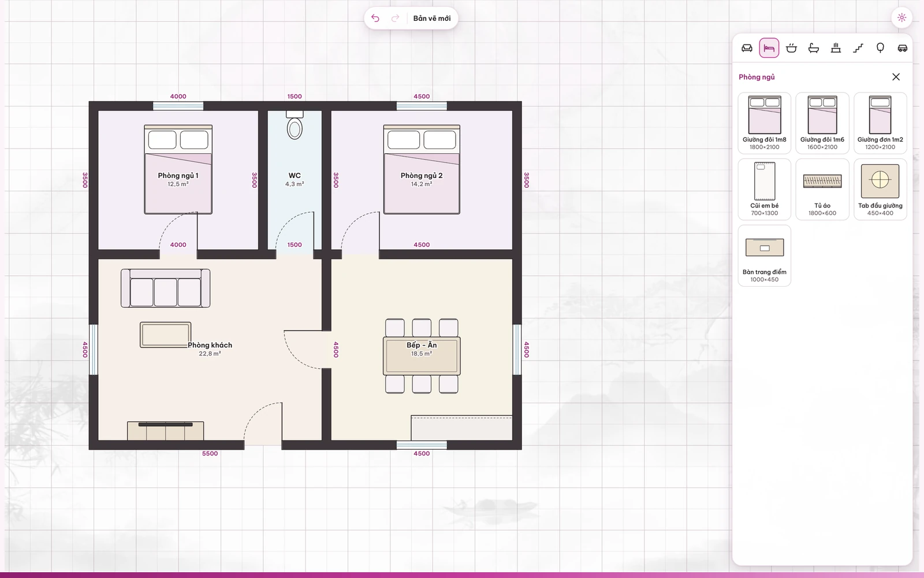Choose the Tab đầu giường nightstand item
Viewport: 924px width, 578px height.
coord(880,190)
